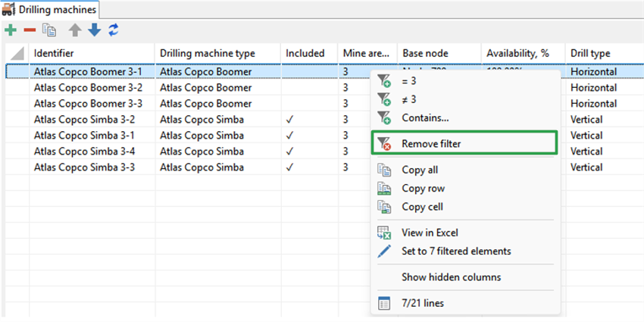Click the Excel spreadsheet icon

coord(384,233)
